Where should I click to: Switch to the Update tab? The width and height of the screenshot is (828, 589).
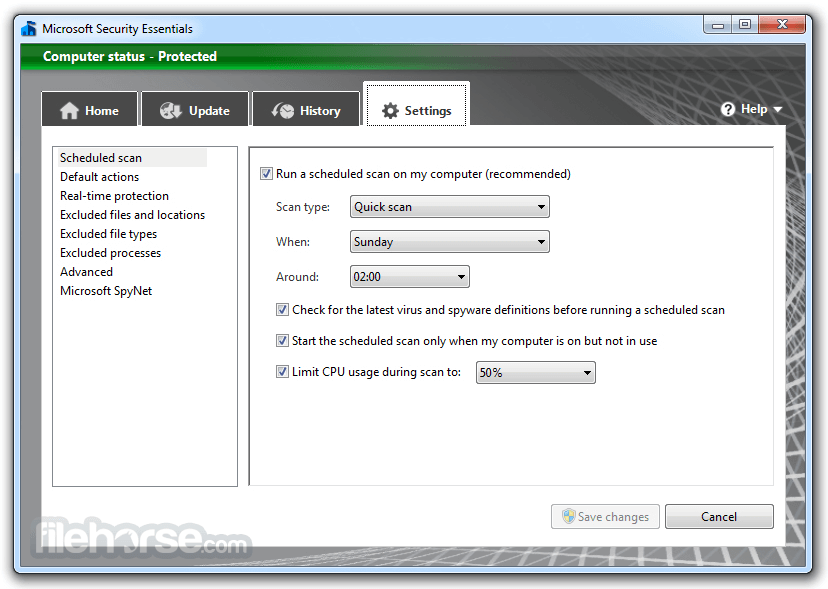[195, 109]
